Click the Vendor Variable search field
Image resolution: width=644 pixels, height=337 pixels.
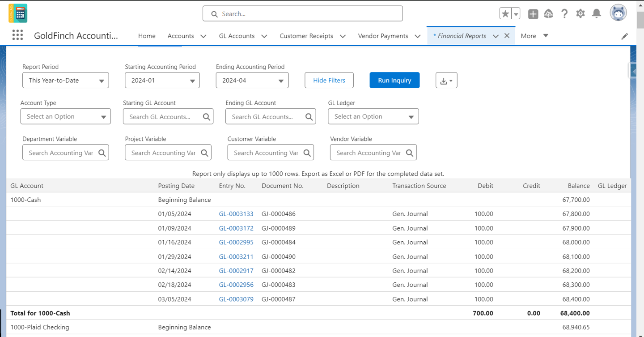pos(373,153)
